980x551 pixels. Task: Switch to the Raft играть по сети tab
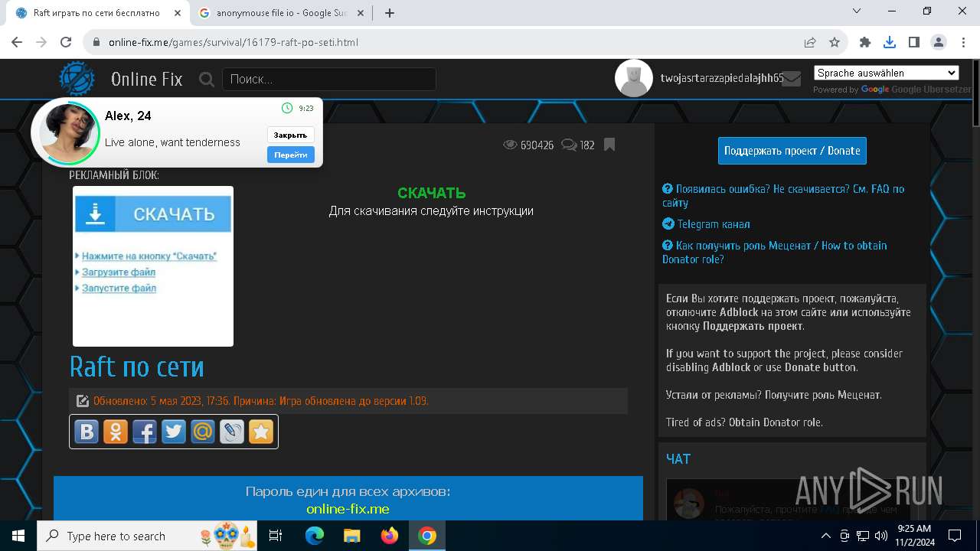(x=96, y=13)
